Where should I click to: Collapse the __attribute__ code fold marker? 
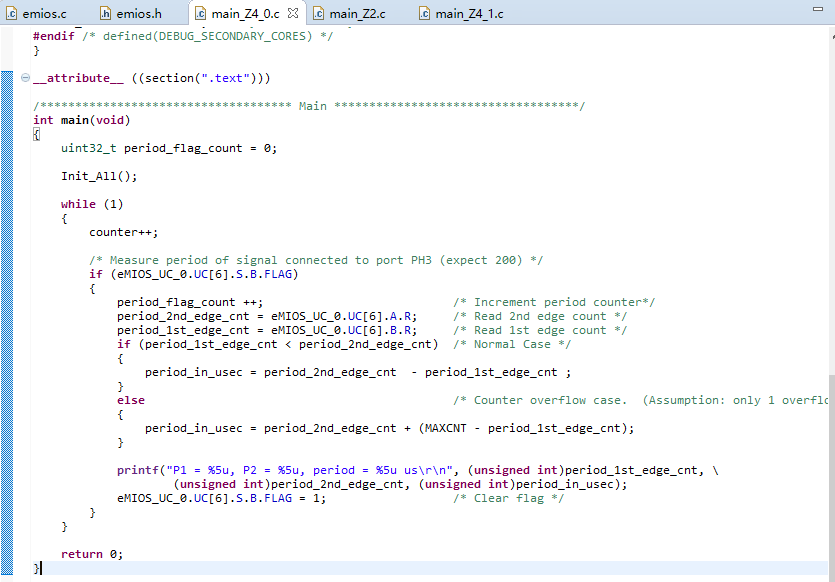[23, 77]
